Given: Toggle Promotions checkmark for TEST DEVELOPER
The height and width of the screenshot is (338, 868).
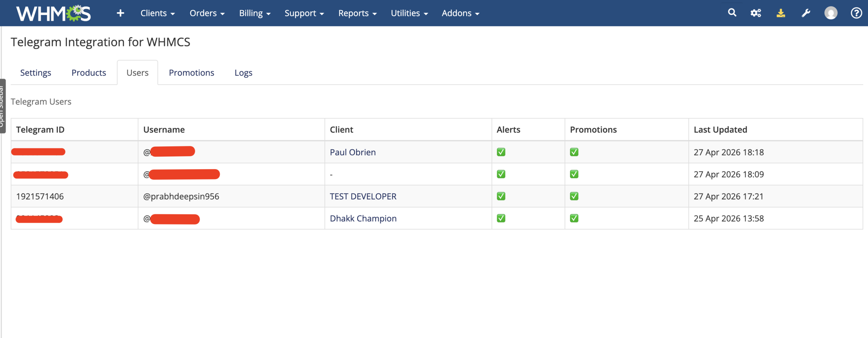Looking at the screenshot, I should (574, 196).
